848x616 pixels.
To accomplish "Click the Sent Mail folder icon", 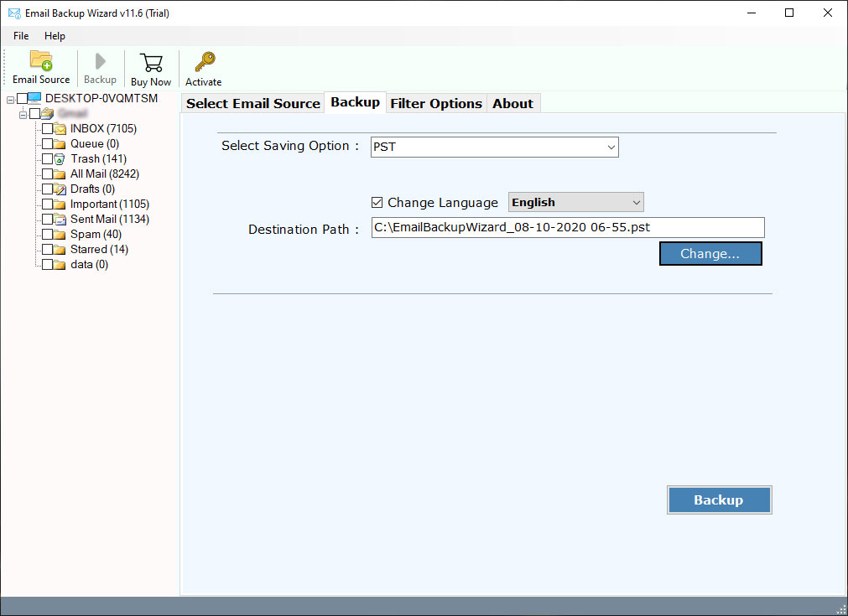I will point(60,220).
